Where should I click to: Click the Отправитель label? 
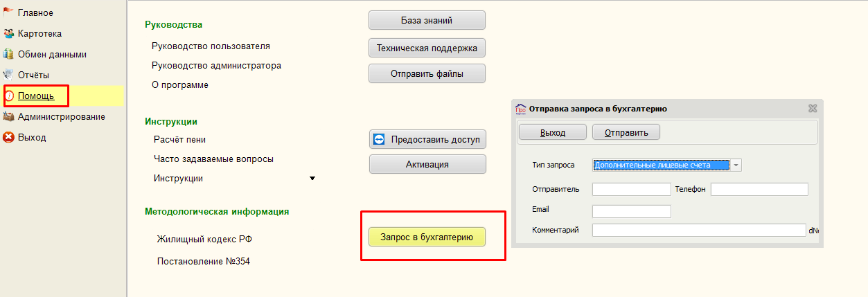[556, 189]
